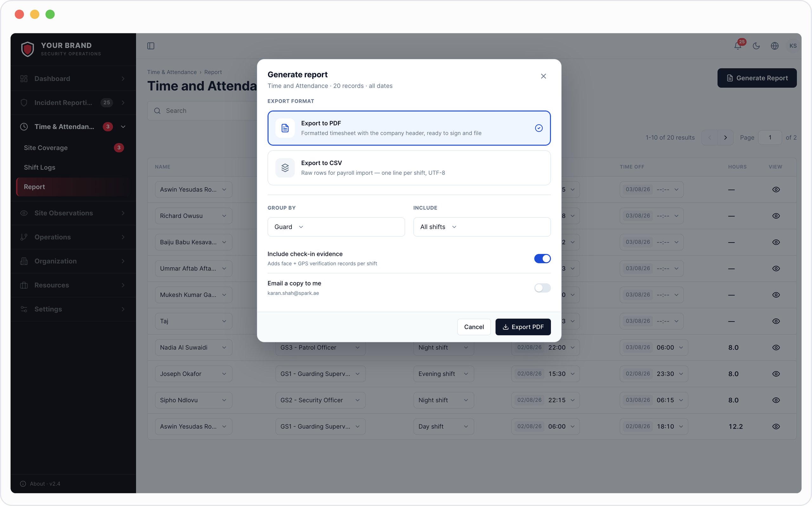Open Incident Reporting in the sidebar
This screenshot has width=812, height=506.
click(x=73, y=103)
